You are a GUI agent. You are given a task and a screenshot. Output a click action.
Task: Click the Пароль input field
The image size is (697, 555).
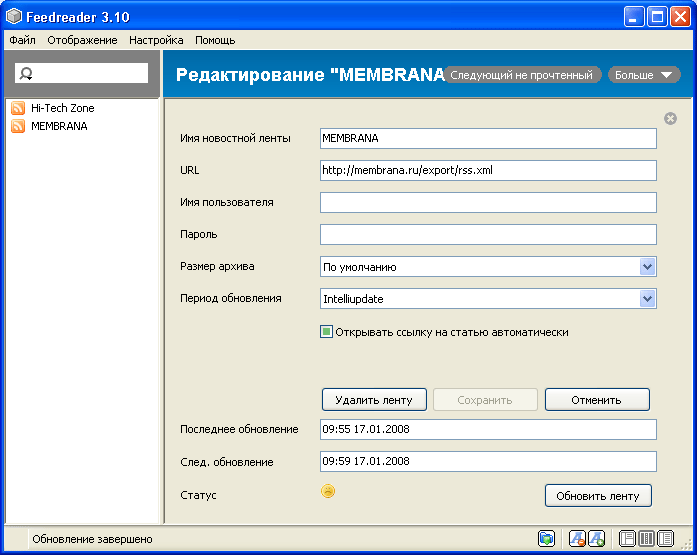tap(488, 235)
